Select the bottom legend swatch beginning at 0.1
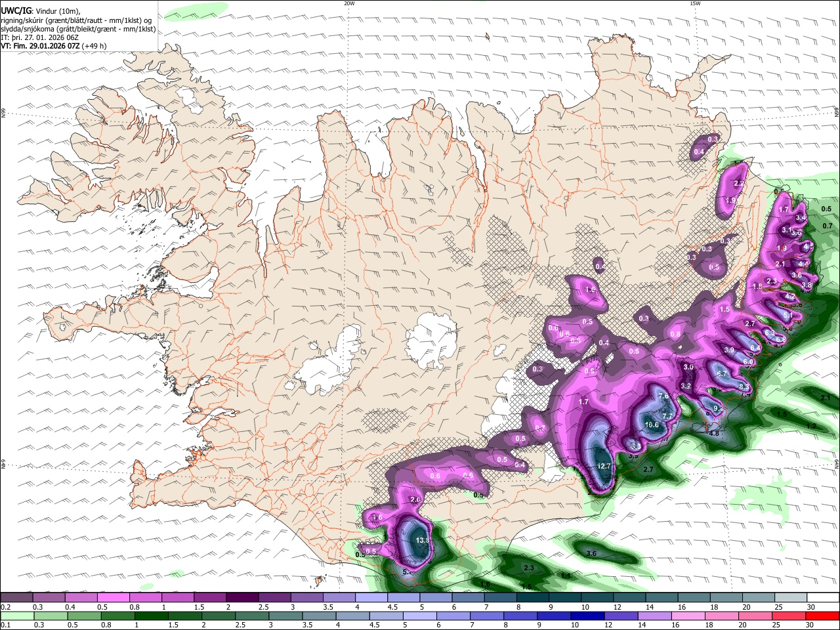Viewport: 840px width, 630px height. point(16,616)
